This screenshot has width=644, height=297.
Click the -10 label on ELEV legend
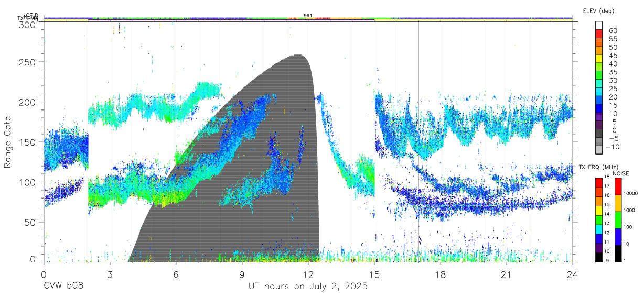pyautogui.click(x=611, y=147)
